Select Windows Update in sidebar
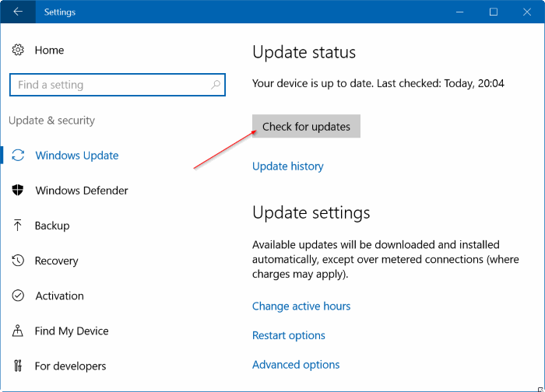545x392 pixels. (x=77, y=156)
